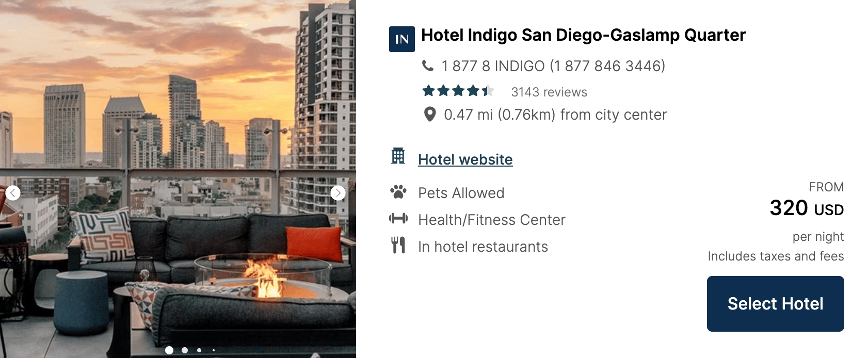868x358 pixels.
Task: Click the phone handset icon
Action: click(428, 66)
